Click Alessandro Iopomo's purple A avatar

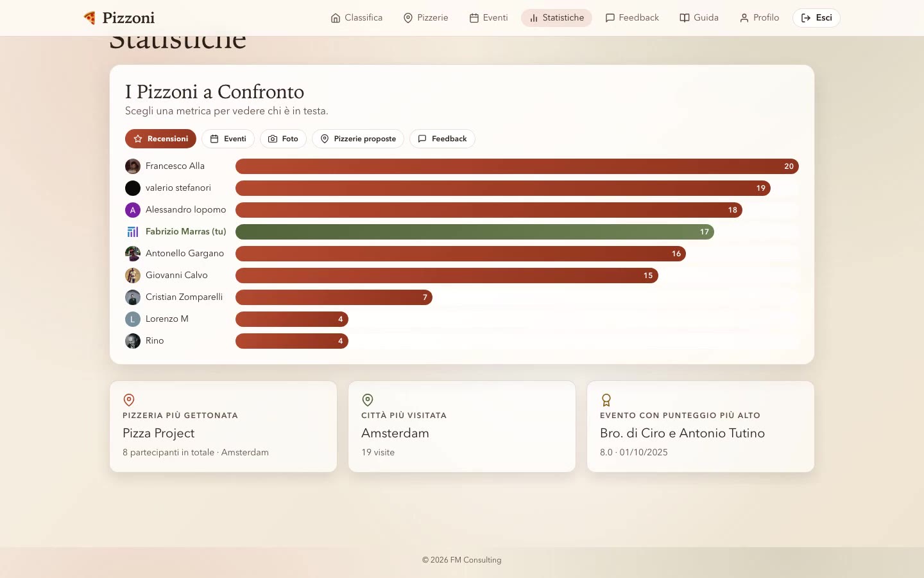(x=133, y=210)
